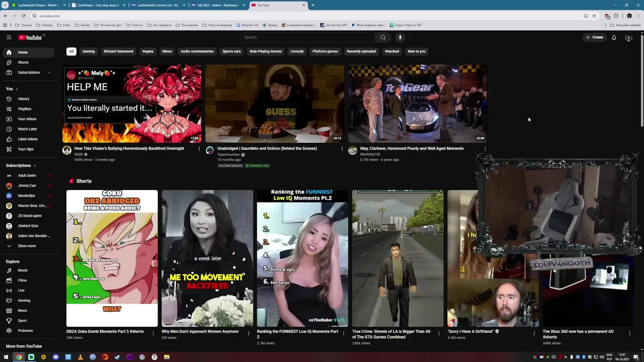644x362 pixels.
Task: Click the Create button
Action: point(594,37)
